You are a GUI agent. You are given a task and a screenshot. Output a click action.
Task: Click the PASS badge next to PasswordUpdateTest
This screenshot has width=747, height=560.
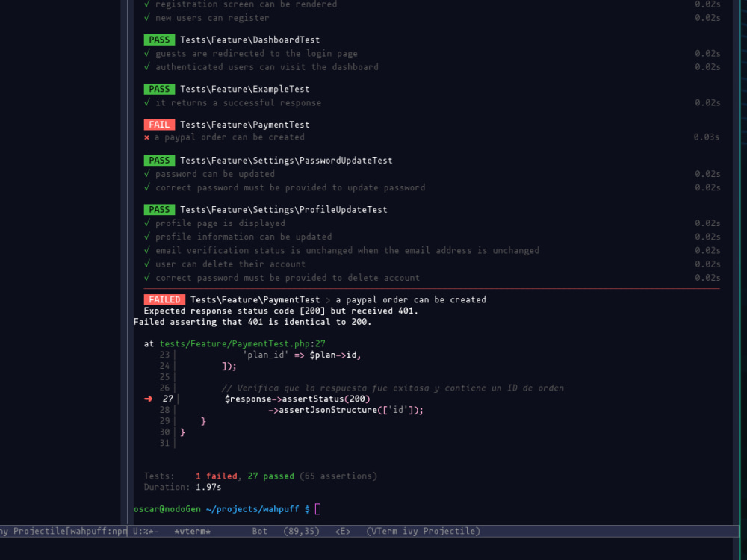click(x=159, y=161)
